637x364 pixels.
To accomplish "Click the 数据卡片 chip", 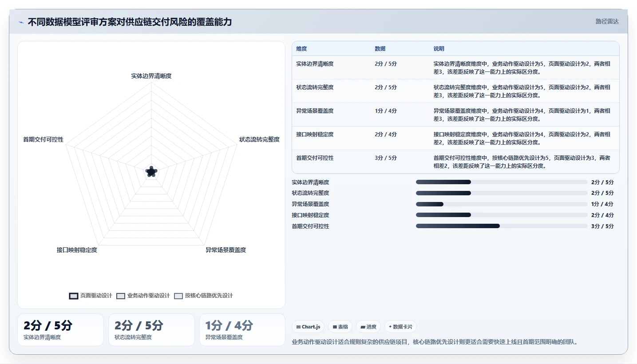I will [x=400, y=327].
